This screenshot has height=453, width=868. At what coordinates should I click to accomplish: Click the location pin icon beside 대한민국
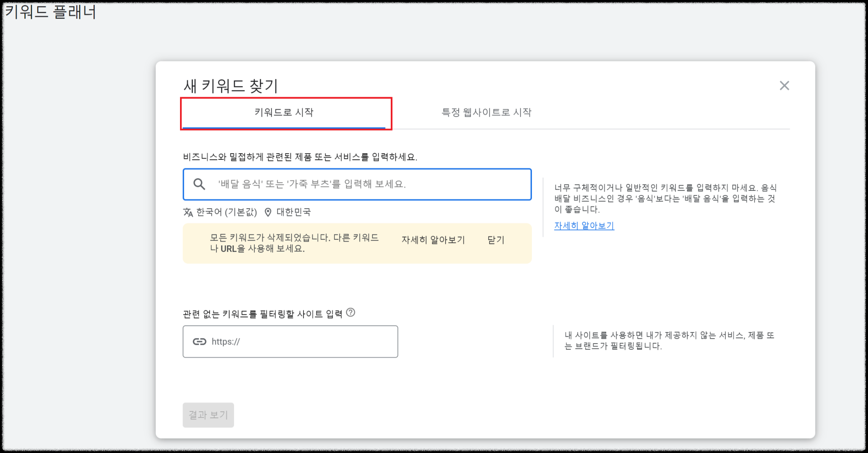[268, 212]
